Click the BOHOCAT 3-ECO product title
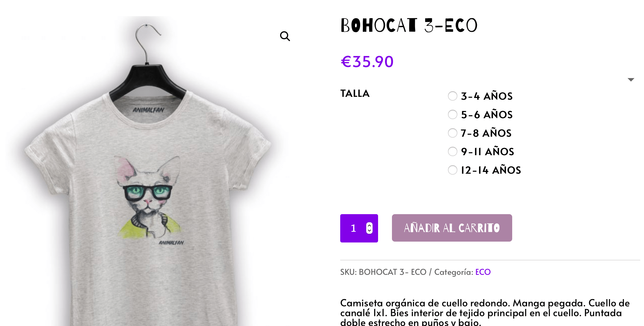 tap(409, 25)
